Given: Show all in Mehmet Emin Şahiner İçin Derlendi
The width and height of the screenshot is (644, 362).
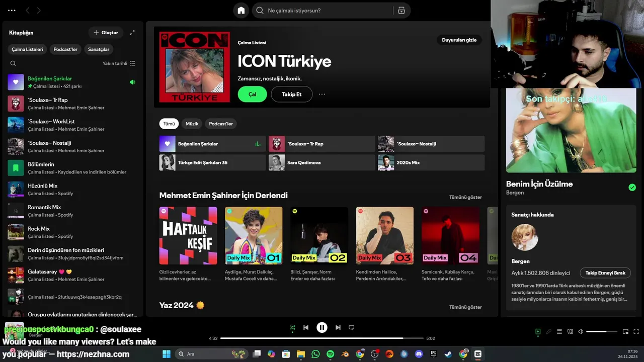Looking at the screenshot, I should click(x=465, y=197).
